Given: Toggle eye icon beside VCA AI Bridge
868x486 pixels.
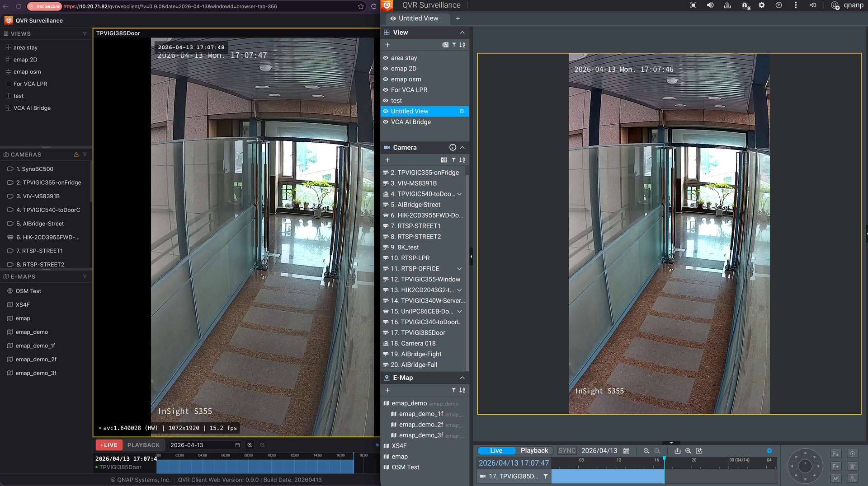Looking at the screenshot, I should coord(386,122).
